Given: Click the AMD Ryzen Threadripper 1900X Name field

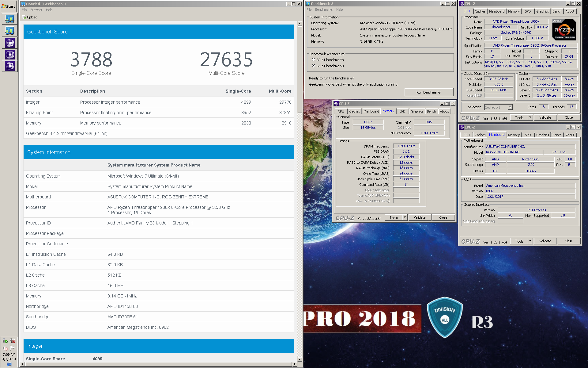Looking at the screenshot, I should pyautogui.click(x=516, y=21).
